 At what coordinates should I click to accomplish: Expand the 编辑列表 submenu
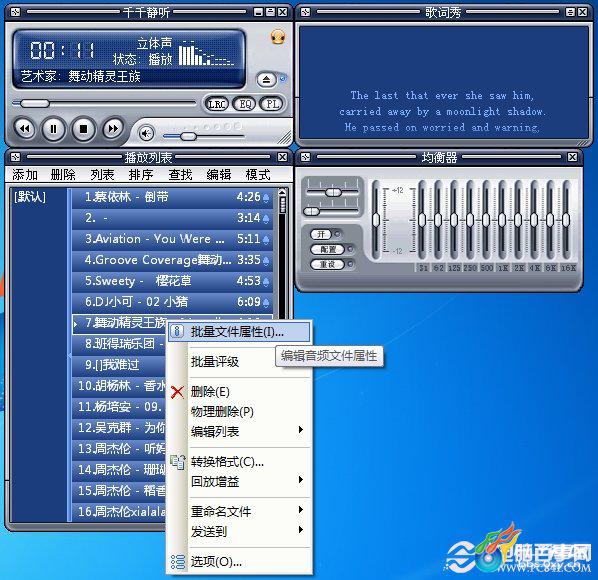click(240, 431)
